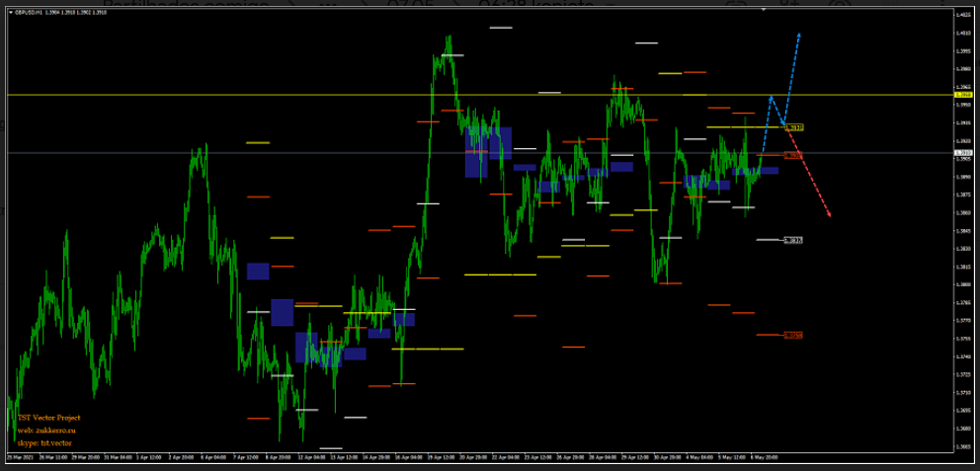Select the long yellow horizontal level line
The height and width of the screenshot is (471, 980).
[x=395, y=95]
